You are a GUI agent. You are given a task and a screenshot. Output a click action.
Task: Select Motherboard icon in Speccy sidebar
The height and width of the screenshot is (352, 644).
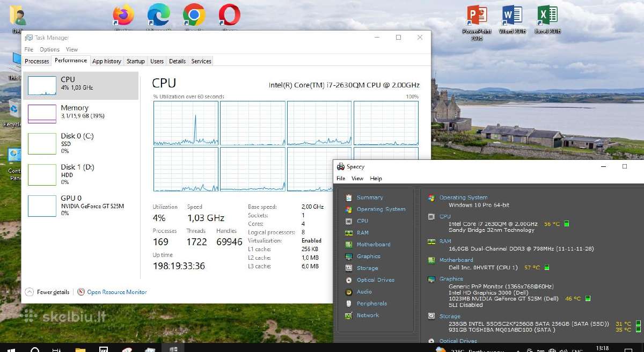click(x=349, y=245)
